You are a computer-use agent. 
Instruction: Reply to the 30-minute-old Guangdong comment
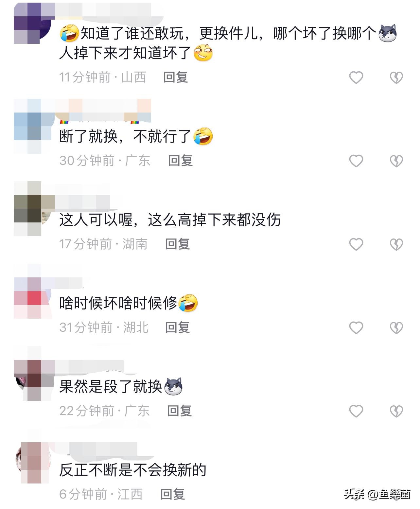click(x=180, y=161)
